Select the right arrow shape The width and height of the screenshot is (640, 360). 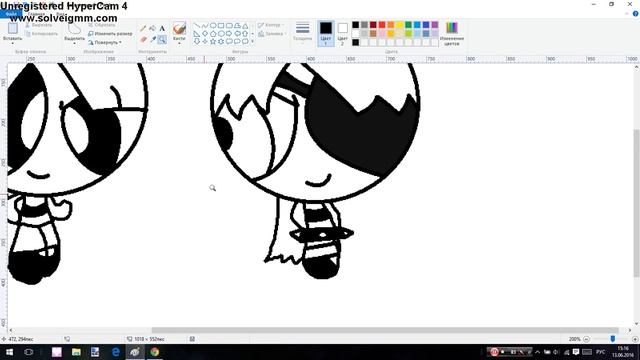click(x=229, y=34)
